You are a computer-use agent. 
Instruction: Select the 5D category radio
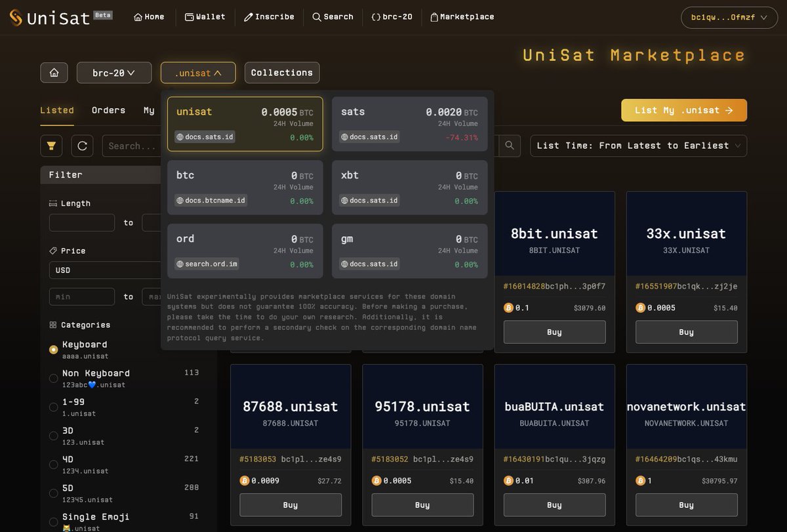[54, 494]
